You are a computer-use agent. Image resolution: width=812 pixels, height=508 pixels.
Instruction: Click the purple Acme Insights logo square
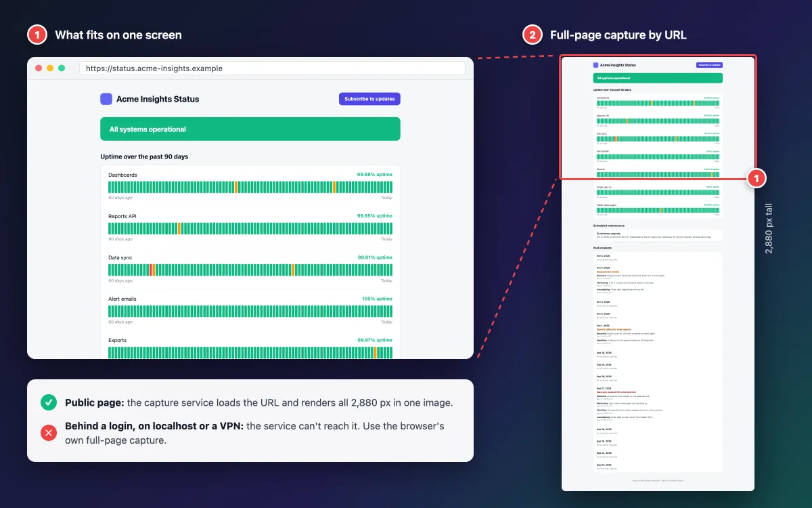click(106, 99)
